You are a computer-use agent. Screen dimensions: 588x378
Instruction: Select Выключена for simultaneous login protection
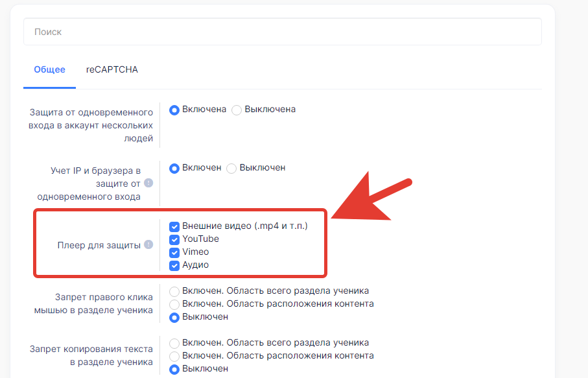pos(236,110)
